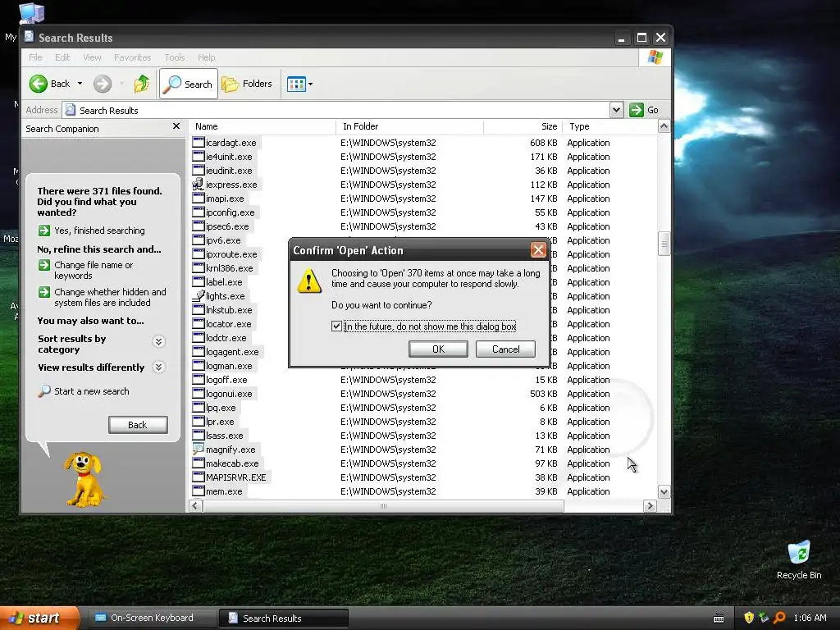840x630 pixels.
Task: Click the security shield tray icon
Action: pos(749,618)
